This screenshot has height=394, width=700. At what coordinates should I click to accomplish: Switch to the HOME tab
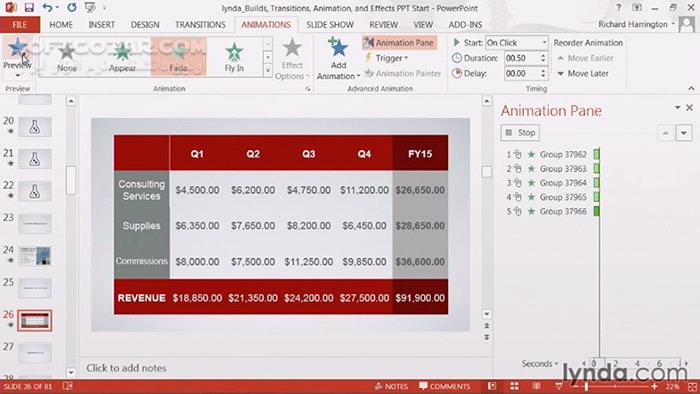(61, 25)
